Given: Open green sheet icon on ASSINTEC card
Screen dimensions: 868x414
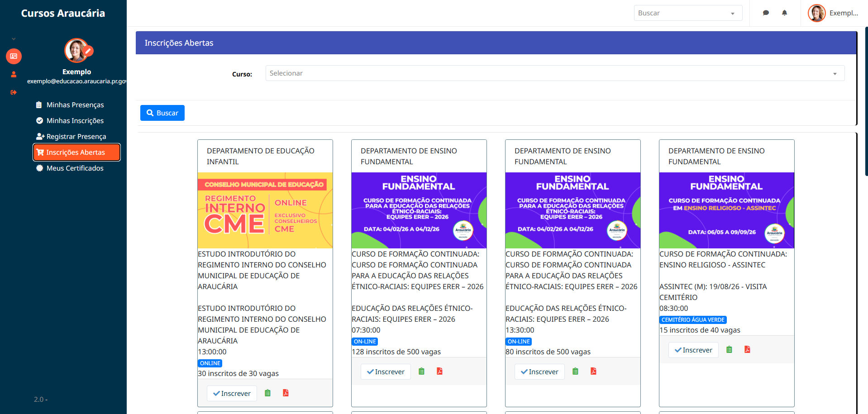Looking at the screenshot, I should 729,350.
